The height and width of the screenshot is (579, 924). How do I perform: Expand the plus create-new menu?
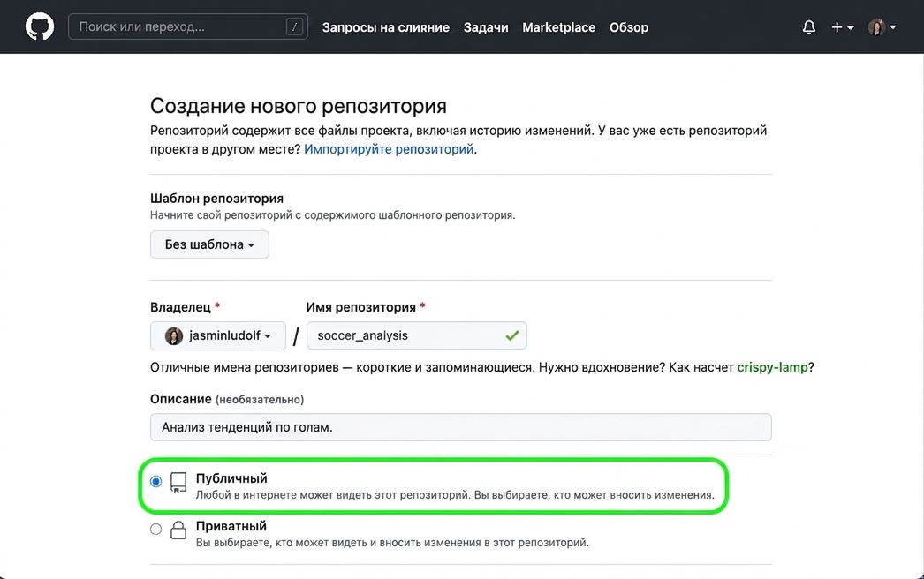842,27
